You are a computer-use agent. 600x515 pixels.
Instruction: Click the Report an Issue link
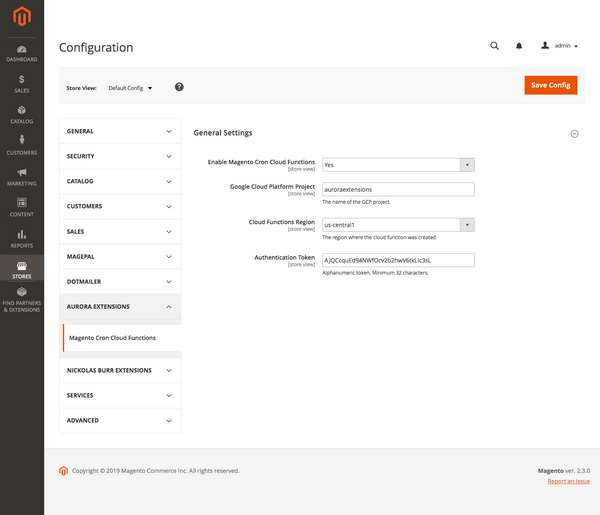568,481
